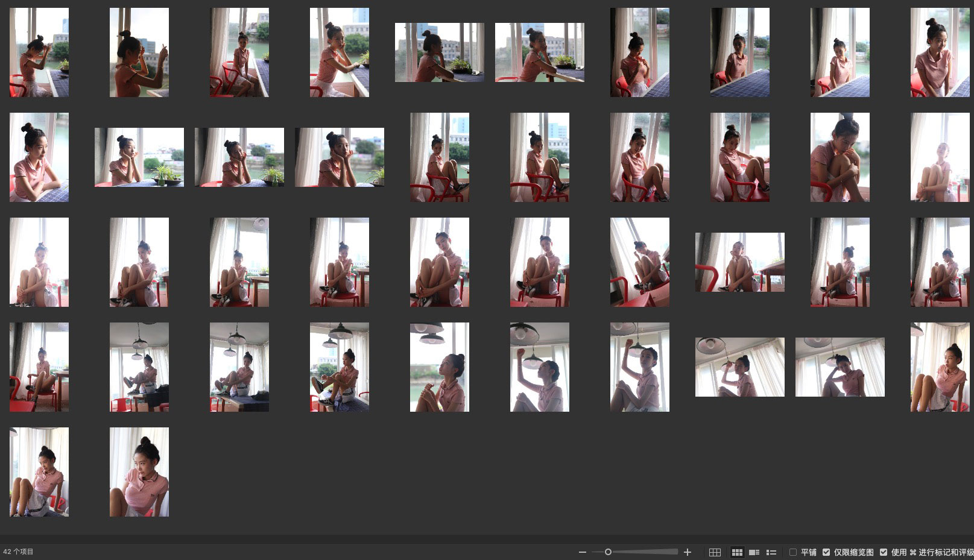This screenshot has height=560, width=974.
Task: Select the portrait photo with raised fist under lamp
Action: coord(639,367)
